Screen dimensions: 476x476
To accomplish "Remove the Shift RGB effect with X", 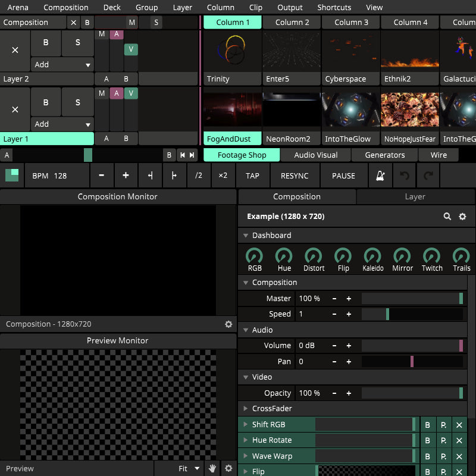I will click(x=459, y=425).
